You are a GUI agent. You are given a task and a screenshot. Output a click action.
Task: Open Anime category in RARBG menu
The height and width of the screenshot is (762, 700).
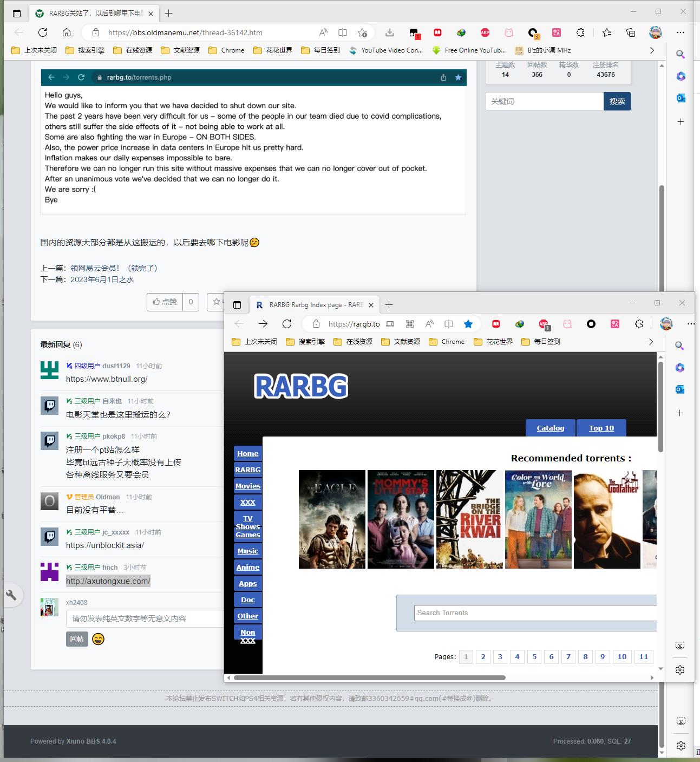point(248,567)
